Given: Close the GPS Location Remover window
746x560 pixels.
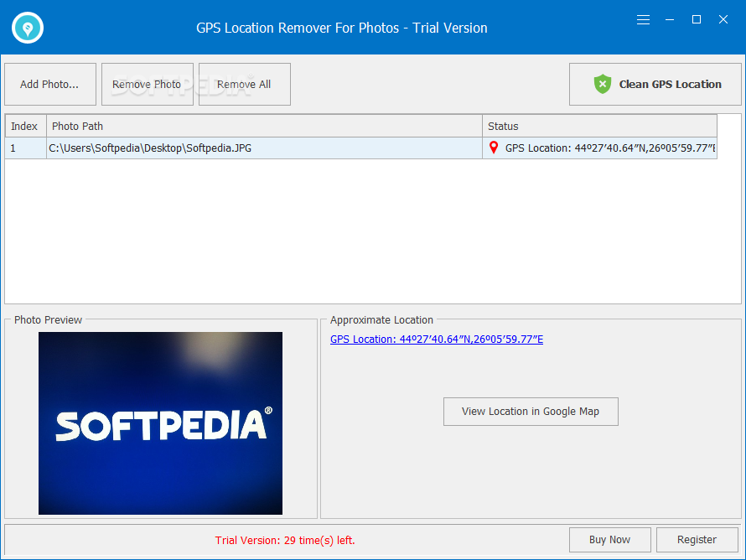Looking at the screenshot, I should [723, 19].
